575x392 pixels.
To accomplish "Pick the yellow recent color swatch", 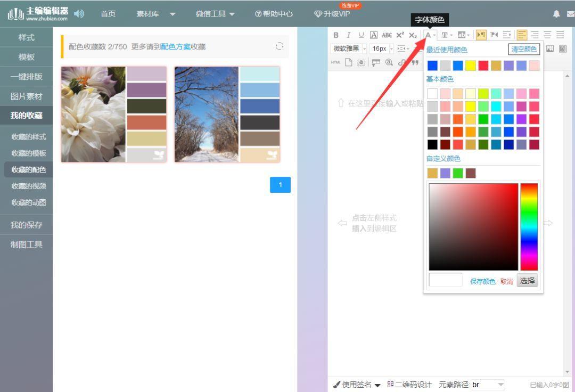I will (471, 66).
